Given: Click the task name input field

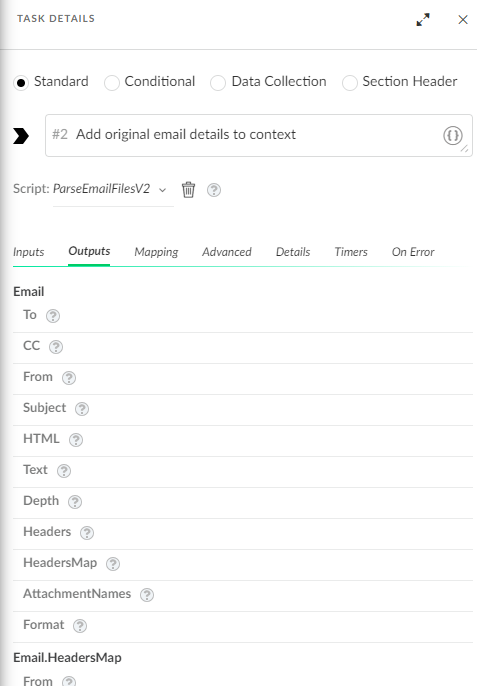Looking at the screenshot, I should click(259, 135).
